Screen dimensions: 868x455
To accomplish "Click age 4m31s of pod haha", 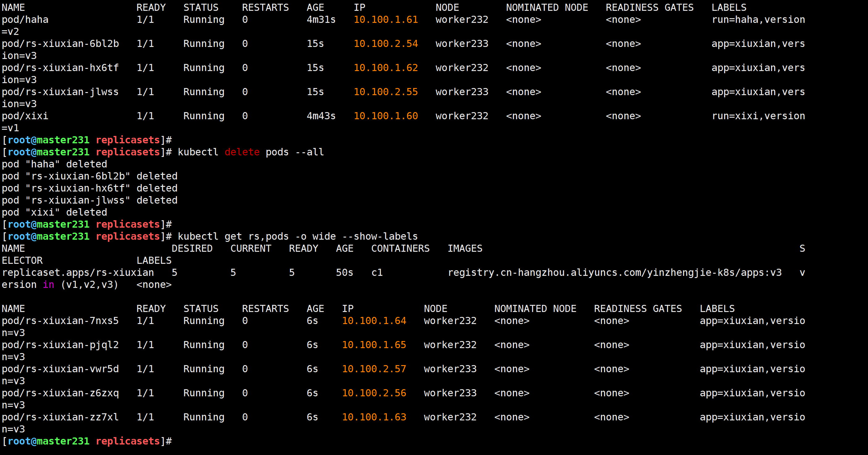I will pyautogui.click(x=321, y=19).
